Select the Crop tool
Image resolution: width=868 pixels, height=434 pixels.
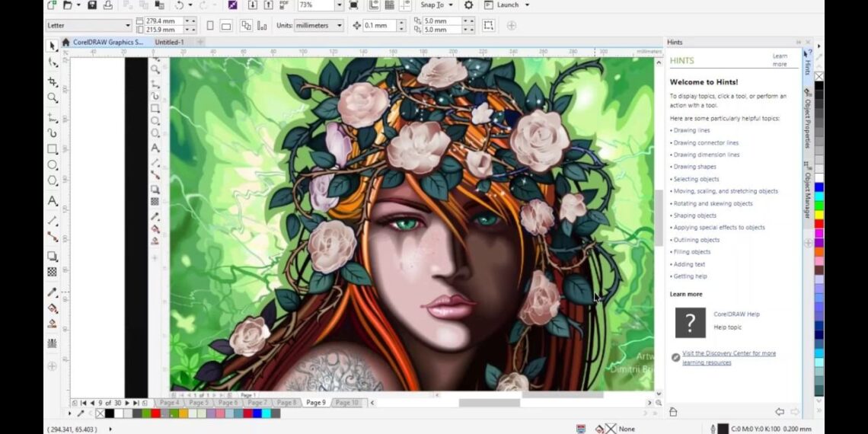point(53,82)
